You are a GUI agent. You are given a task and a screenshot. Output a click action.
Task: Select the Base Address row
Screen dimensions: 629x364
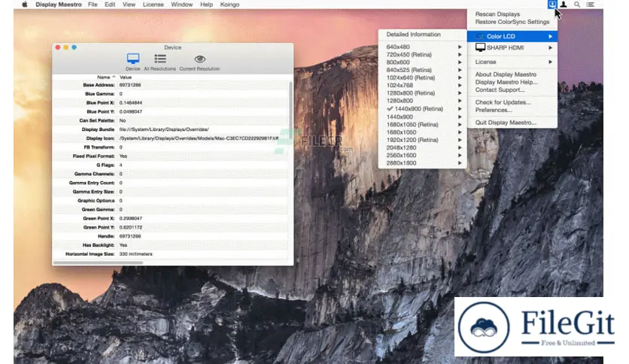pyautogui.click(x=171, y=85)
